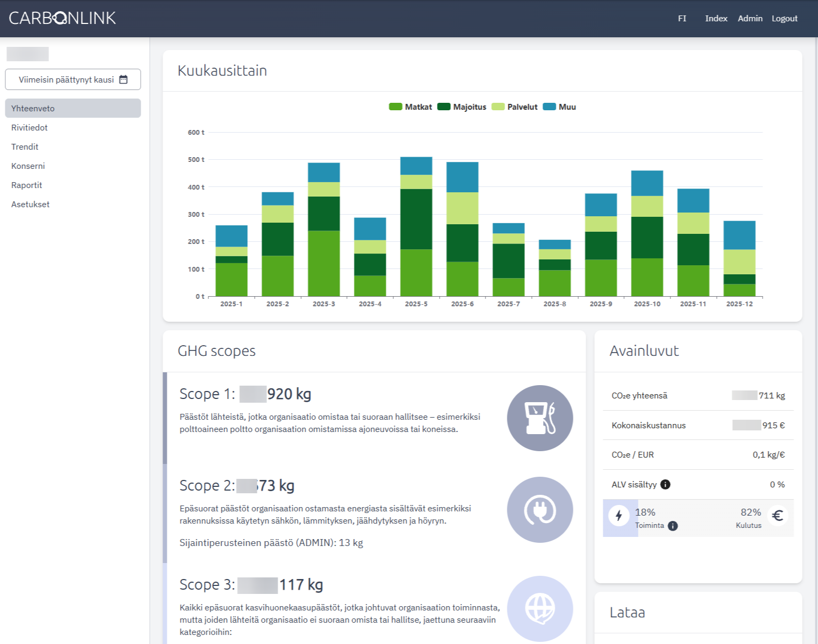The width and height of the screenshot is (818, 644).
Task: Click the Sijaintiperusteinen päästö (ADMIN) text
Action: [271, 543]
